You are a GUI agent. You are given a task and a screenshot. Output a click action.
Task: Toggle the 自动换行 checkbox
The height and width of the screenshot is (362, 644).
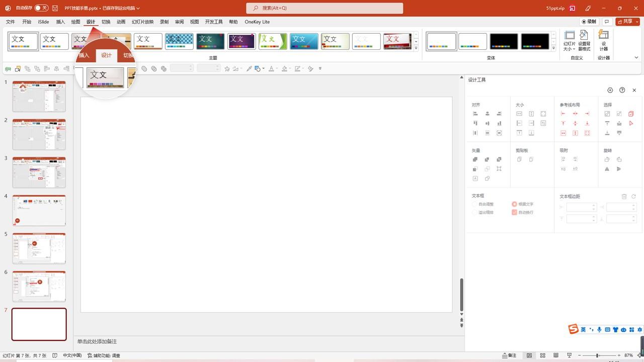[x=514, y=212]
